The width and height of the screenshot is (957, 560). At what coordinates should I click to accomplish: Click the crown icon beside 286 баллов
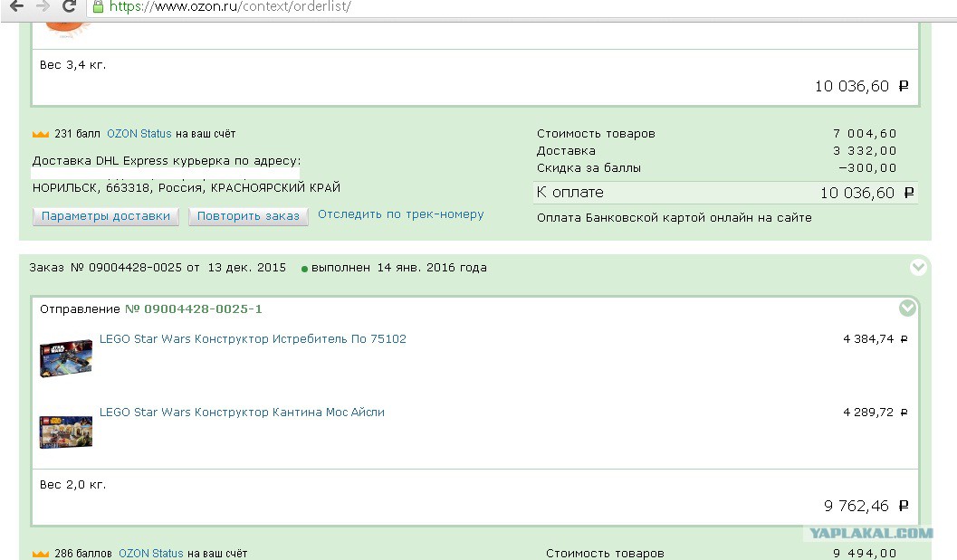click(x=40, y=554)
